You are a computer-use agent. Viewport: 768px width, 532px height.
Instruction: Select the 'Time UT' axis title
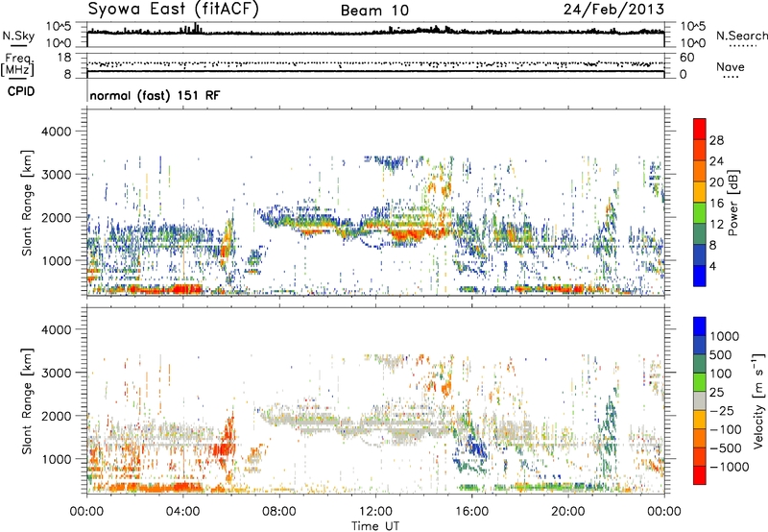(x=375, y=526)
